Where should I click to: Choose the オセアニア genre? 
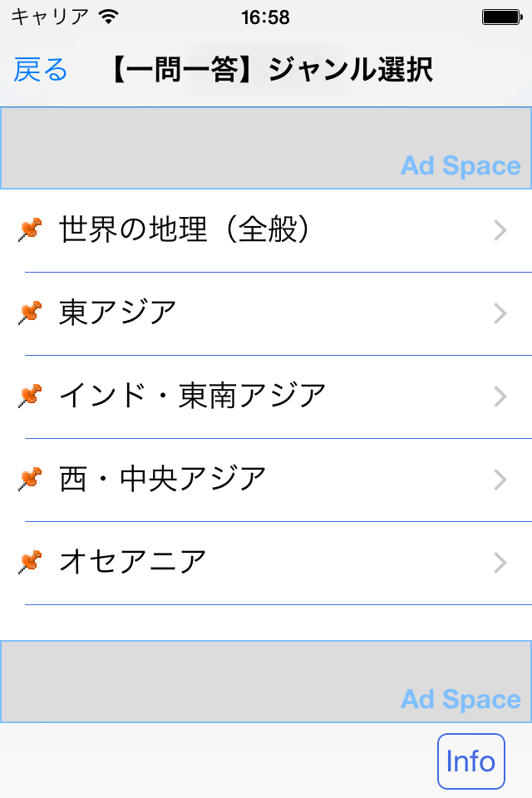(x=133, y=563)
